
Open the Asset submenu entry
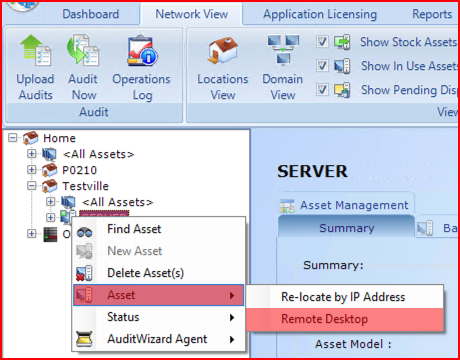(159, 295)
